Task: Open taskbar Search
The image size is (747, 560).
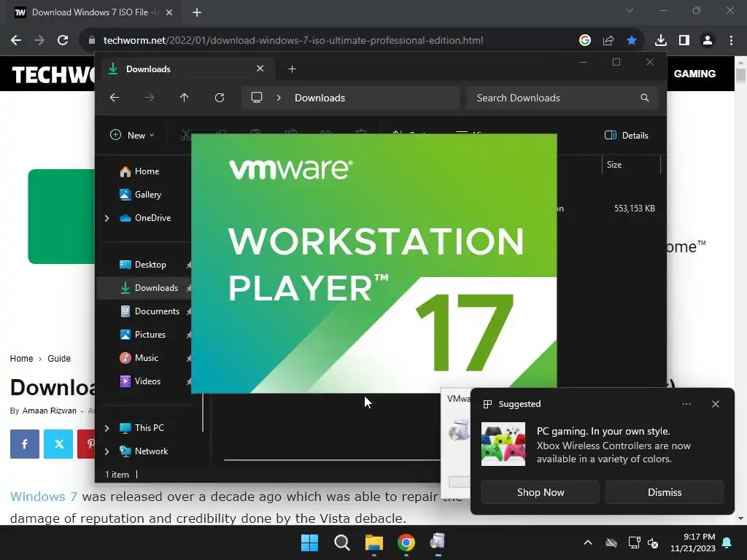Action: [342, 542]
